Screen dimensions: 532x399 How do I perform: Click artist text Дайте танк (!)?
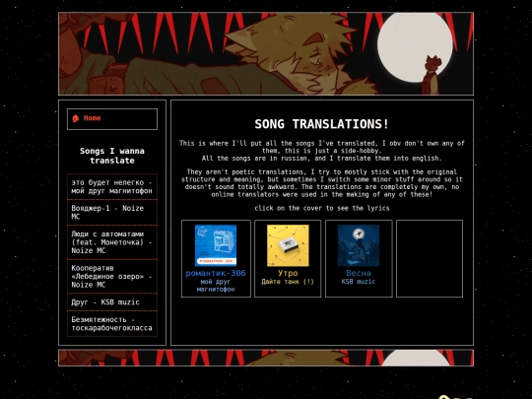pos(288,282)
